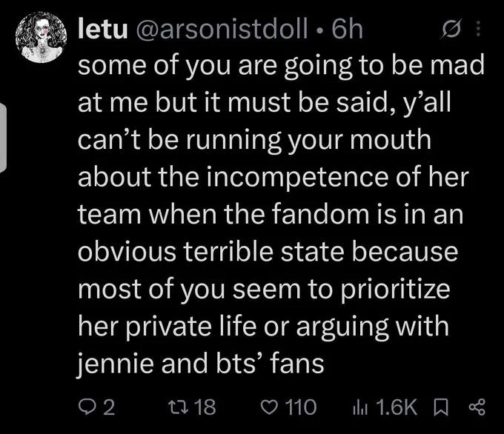The image size is (504, 434).
Task: Tap the last line "jennie and bts' fans"
Action: tap(201, 364)
